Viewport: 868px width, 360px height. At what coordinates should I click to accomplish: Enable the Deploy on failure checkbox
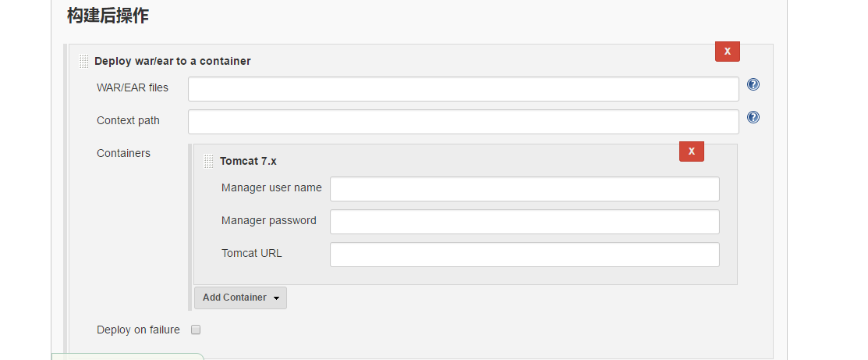tap(196, 330)
